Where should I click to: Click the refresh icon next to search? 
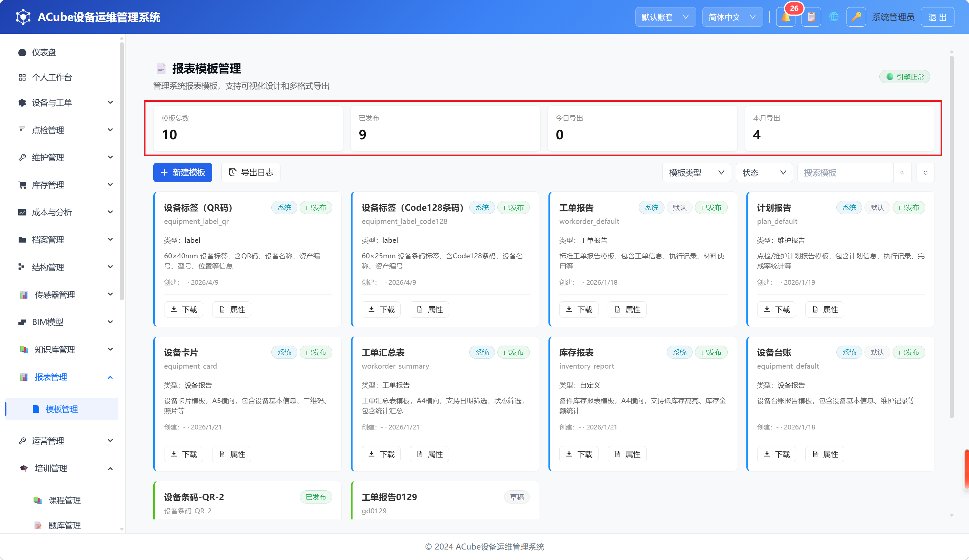coord(926,172)
